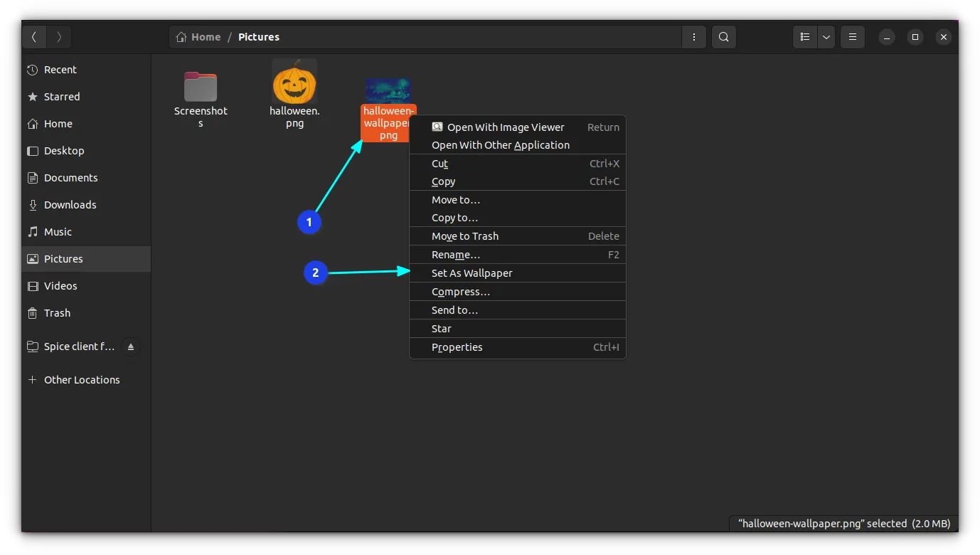The width and height of the screenshot is (980, 555).
Task: Select the halloween.png pumpkin thumbnail
Action: 294,82
